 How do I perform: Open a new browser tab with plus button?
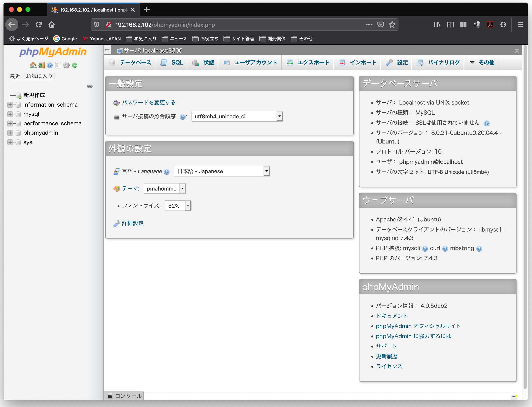147,10
